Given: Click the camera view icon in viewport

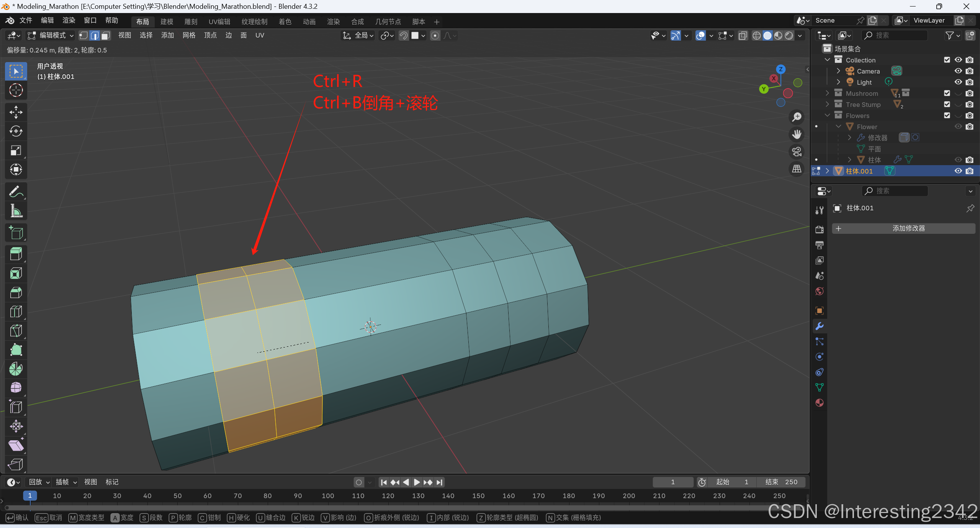Looking at the screenshot, I should click(x=797, y=152).
